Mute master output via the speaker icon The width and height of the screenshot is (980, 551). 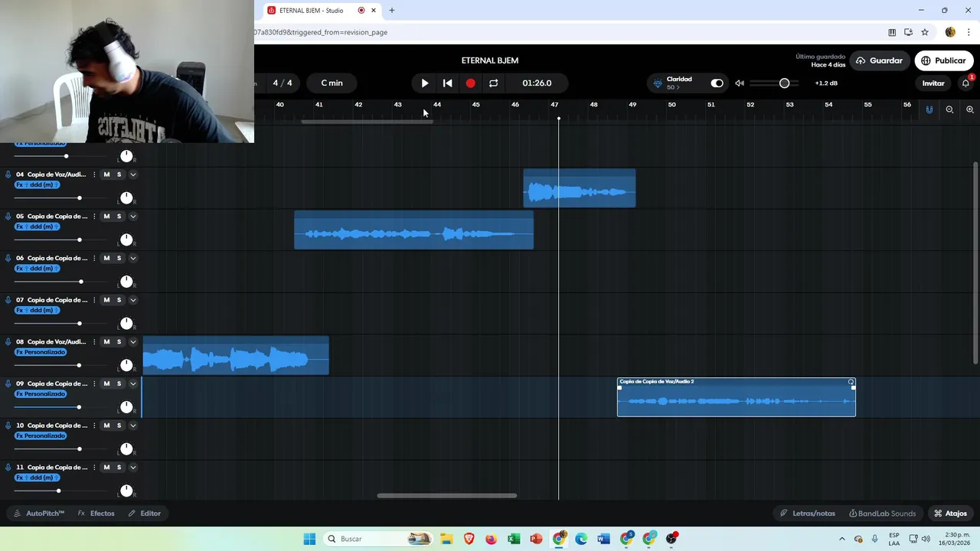(x=740, y=83)
